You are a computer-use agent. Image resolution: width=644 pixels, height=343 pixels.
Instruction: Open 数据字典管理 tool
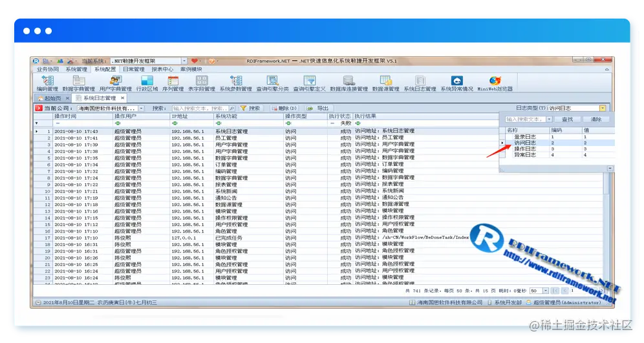78,83
